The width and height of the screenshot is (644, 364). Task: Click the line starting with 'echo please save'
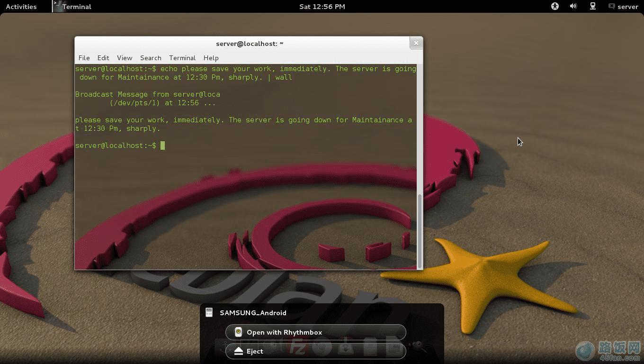246,69
